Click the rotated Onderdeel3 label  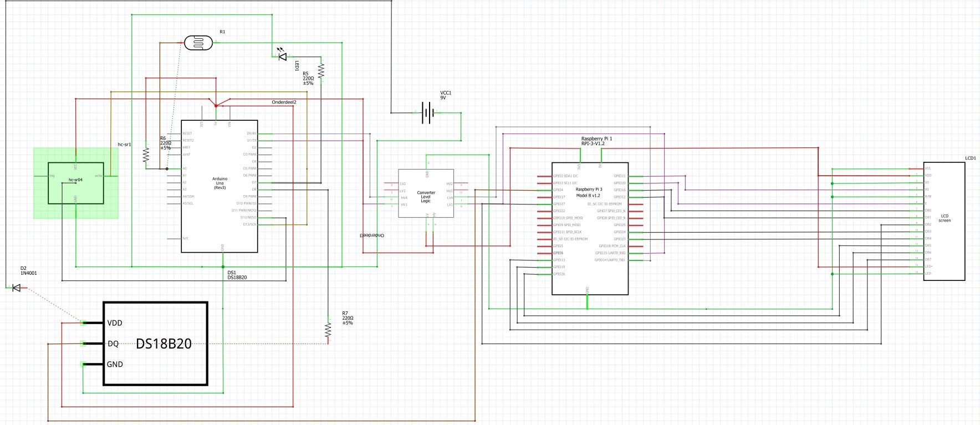372,235
